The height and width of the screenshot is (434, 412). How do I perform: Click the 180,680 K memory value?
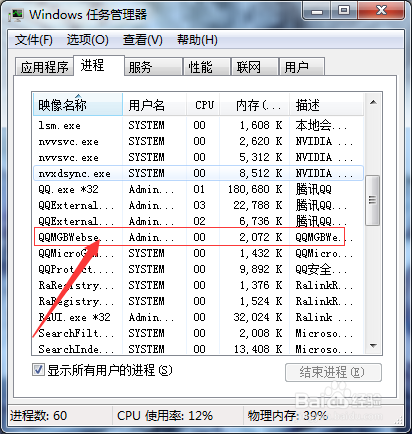click(255, 189)
